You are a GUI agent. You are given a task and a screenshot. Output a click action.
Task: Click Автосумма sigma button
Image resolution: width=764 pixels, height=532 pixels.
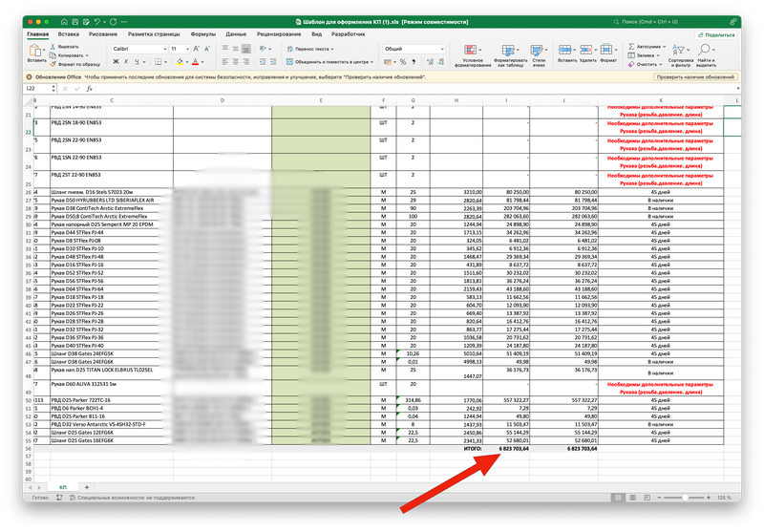pos(647,47)
